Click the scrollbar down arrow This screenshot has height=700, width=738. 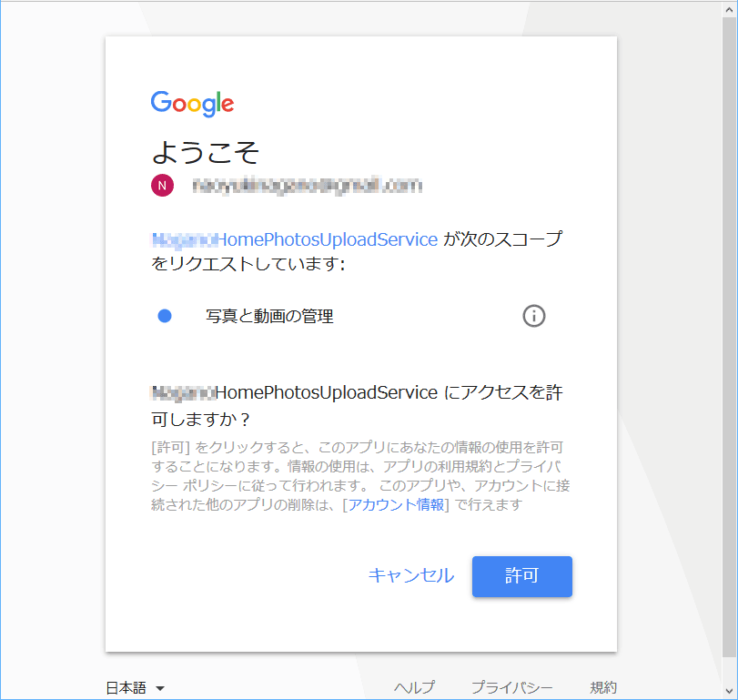[x=729, y=691]
